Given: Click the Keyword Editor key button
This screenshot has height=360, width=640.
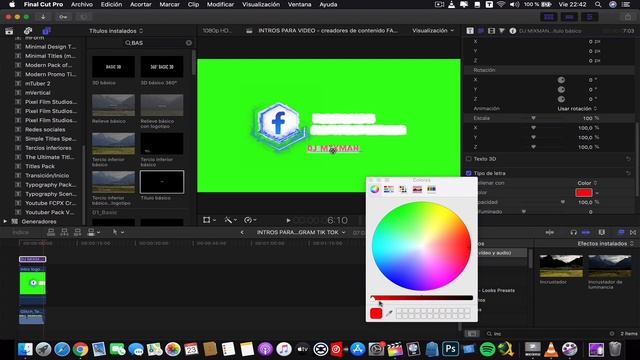Looking at the screenshot, I should click(x=63, y=17).
